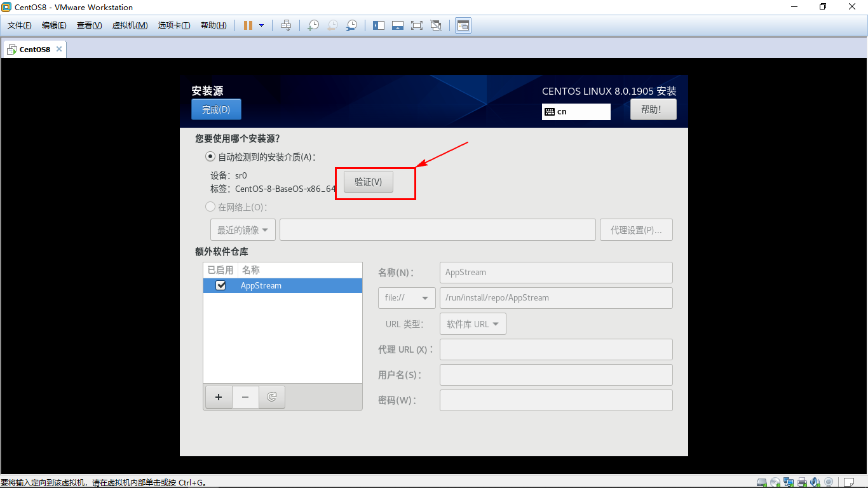Click the 密码(W) input field
Viewport: 868px width, 488px height.
pyautogui.click(x=556, y=400)
